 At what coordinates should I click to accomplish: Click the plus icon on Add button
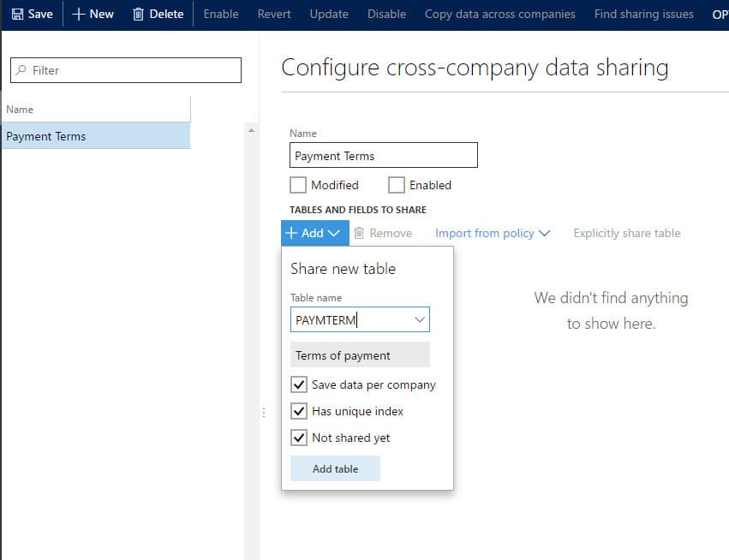[291, 233]
